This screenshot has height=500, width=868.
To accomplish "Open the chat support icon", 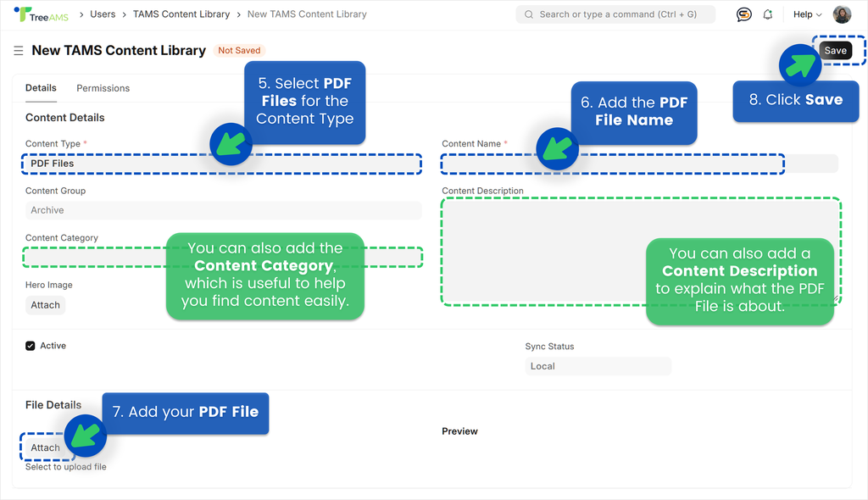I will [x=743, y=14].
